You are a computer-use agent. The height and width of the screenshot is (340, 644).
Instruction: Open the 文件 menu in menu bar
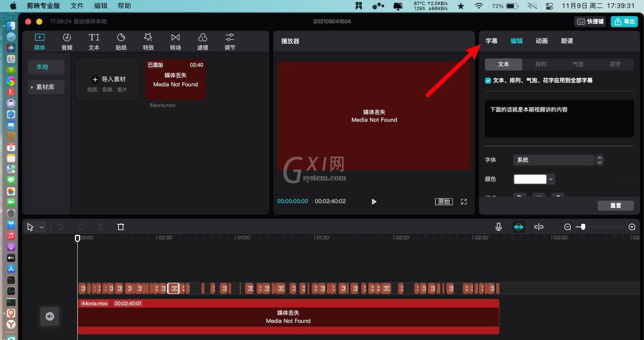coord(77,6)
